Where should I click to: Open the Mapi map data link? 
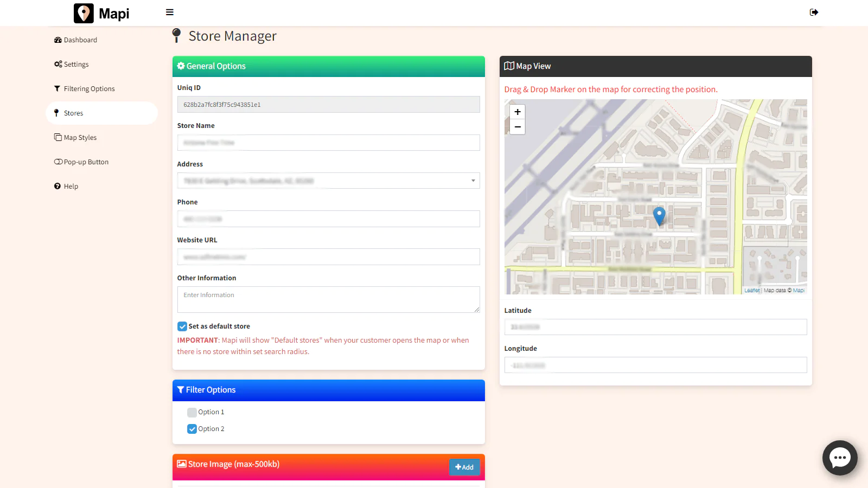pos(799,291)
